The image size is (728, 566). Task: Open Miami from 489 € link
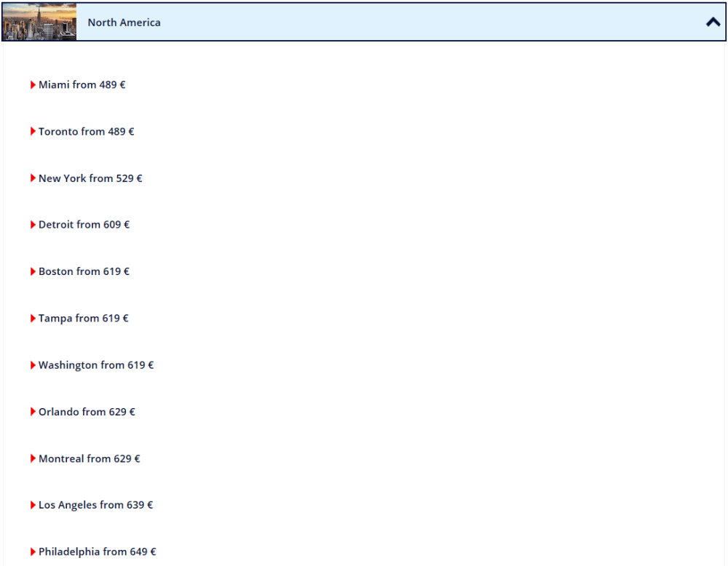click(x=82, y=85)
